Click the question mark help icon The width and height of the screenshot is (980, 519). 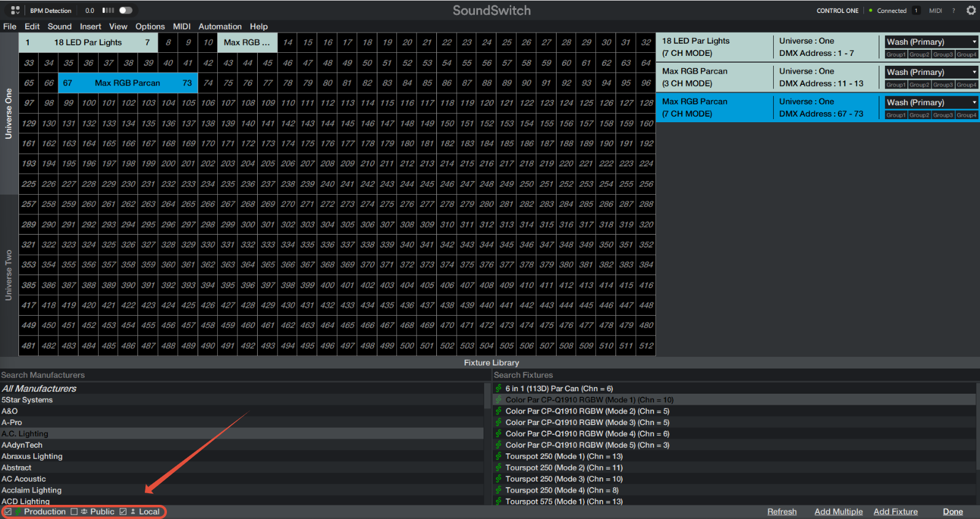953,10
